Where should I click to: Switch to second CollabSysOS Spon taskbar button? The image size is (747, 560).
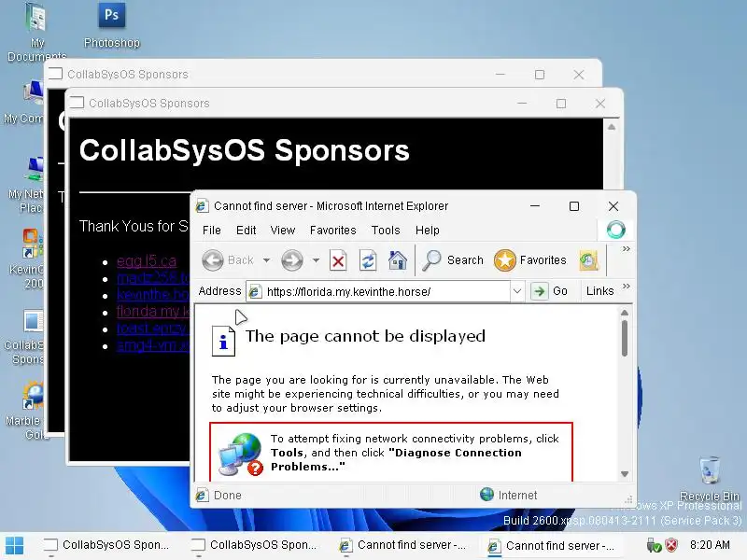point(254,545)
